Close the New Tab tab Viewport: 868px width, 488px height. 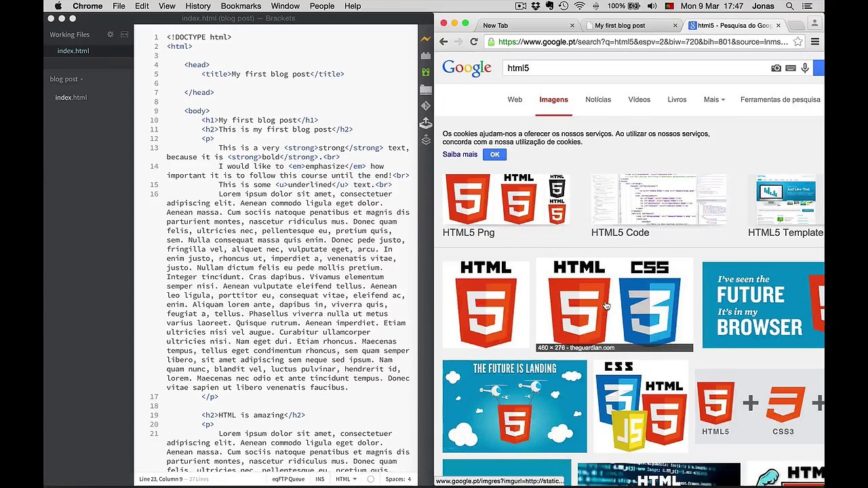572,26
